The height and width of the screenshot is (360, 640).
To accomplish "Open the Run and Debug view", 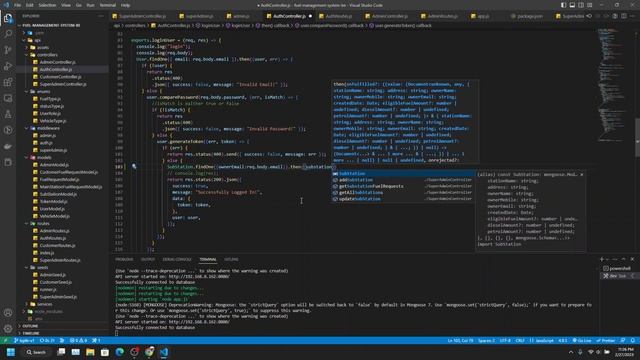I will (x=8, y=66).
